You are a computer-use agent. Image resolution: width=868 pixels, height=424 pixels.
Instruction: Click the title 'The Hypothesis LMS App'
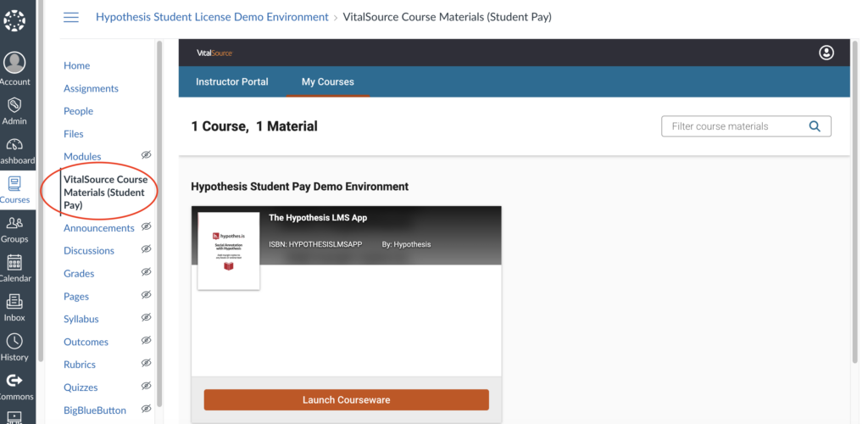tap(318, 218)
